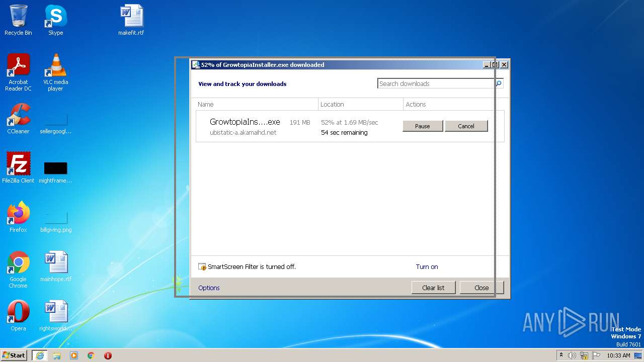Click the SmartScreen Filter shield icon
Viewport: 644px width, 362px height.
[202, 267]
